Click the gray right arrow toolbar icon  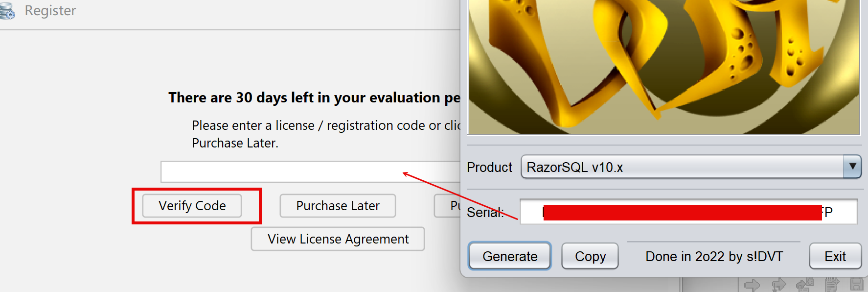pyautogui.click(x=752, y=285)
